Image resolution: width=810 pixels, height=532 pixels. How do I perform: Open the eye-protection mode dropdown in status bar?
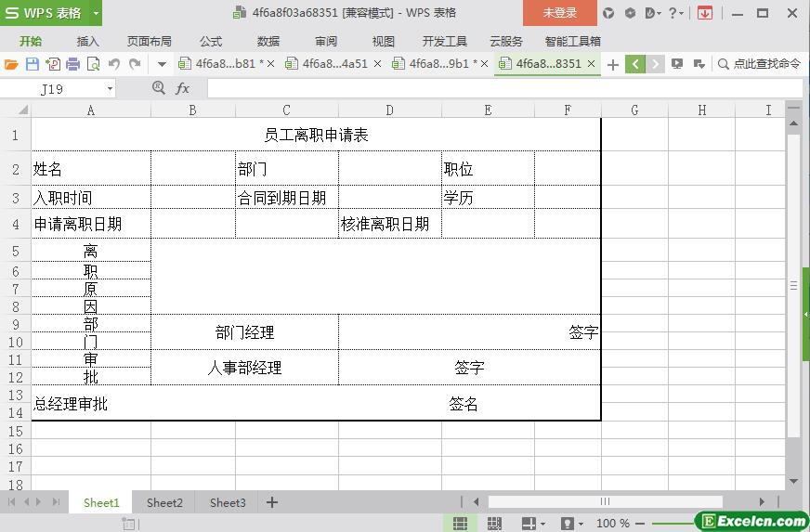click(581, 524)
